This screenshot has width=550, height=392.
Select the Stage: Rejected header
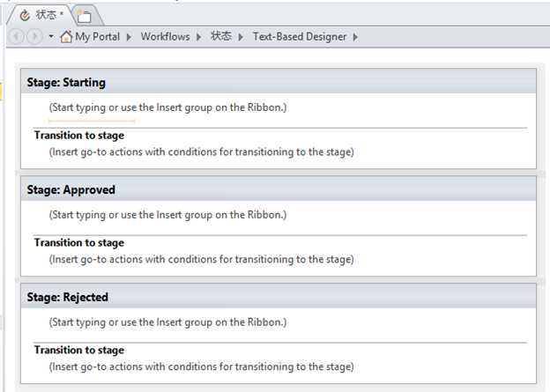tap(279, 296)
